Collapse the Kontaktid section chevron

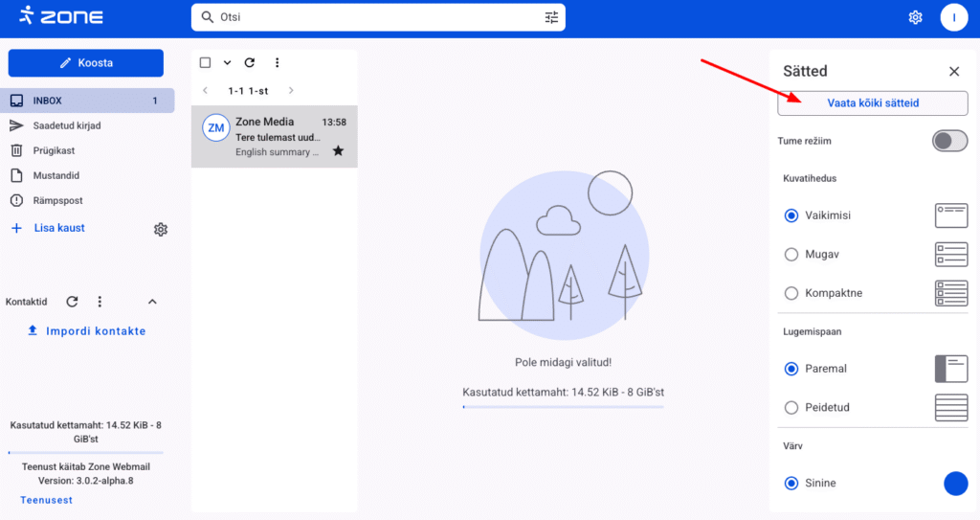(x=152, y=302)
